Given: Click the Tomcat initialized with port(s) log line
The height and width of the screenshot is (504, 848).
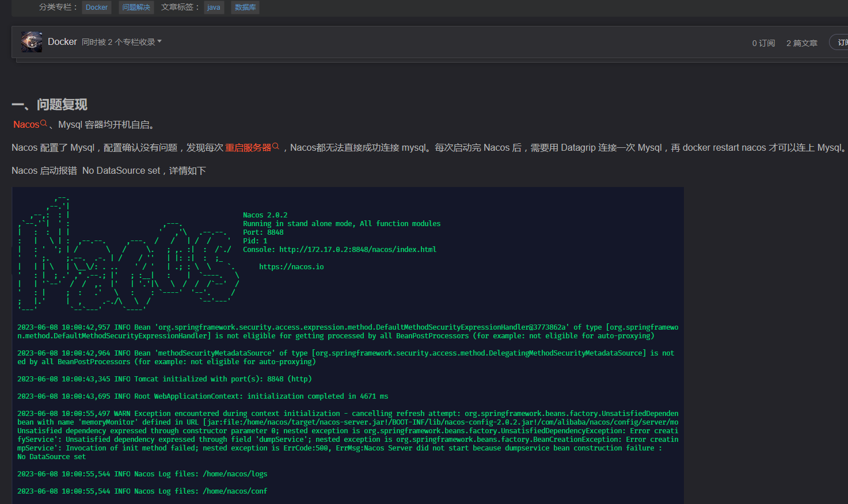Looking at the screenshot, I should tap(165, 379).
